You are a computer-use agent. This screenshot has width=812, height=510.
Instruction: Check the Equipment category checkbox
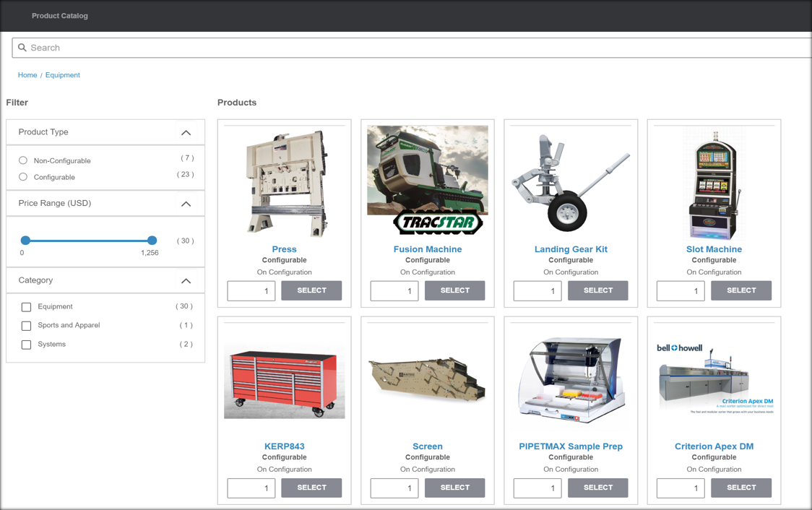[x=27, y=307]
